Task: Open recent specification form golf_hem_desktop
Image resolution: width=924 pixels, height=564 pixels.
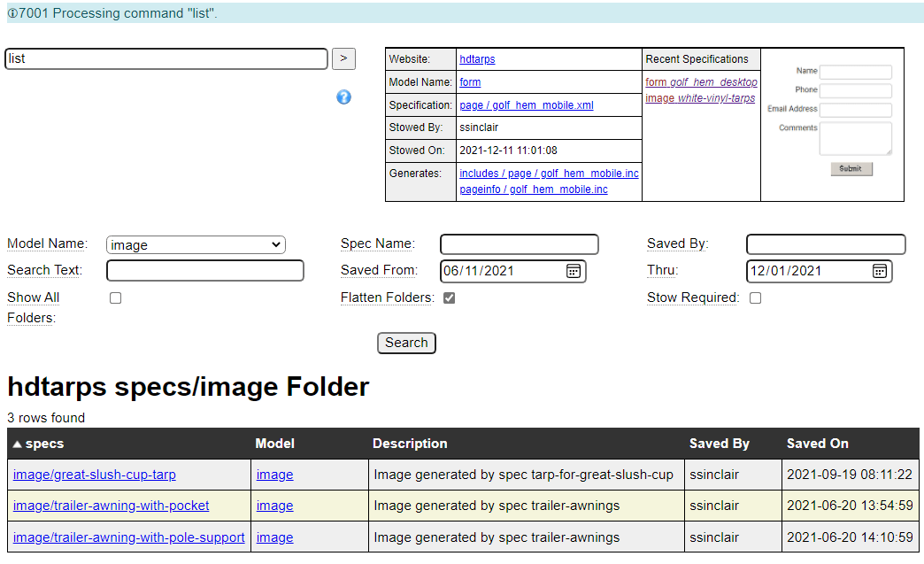Action: pos(701,82)
